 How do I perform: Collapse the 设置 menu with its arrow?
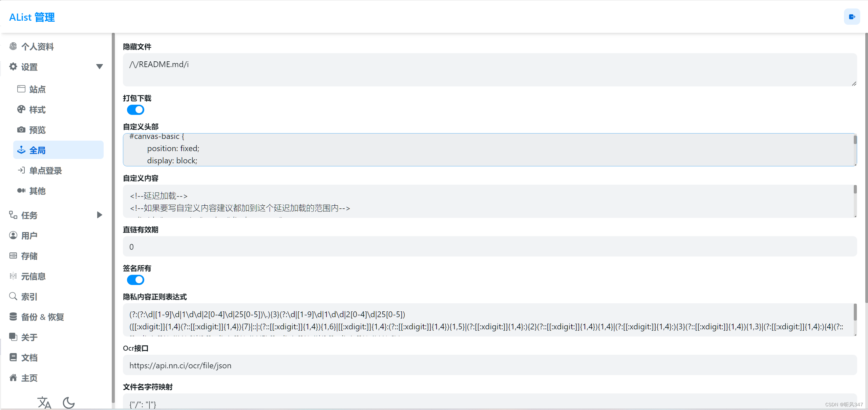(99, 66)
